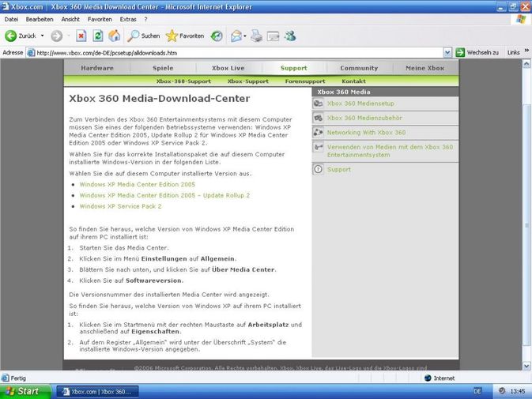Open Xbox-Support subnavigation link
The image size is (532, 399).
click(x=248, y=81)
